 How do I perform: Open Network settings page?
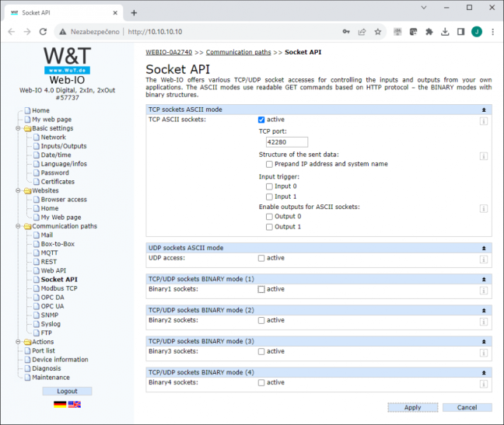(53, 137)
